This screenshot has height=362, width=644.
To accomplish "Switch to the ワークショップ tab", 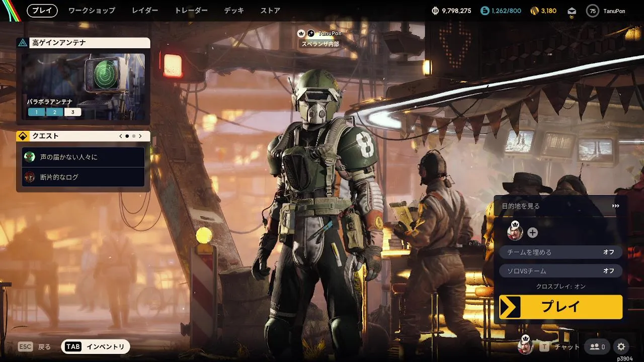I will point(92,11).
